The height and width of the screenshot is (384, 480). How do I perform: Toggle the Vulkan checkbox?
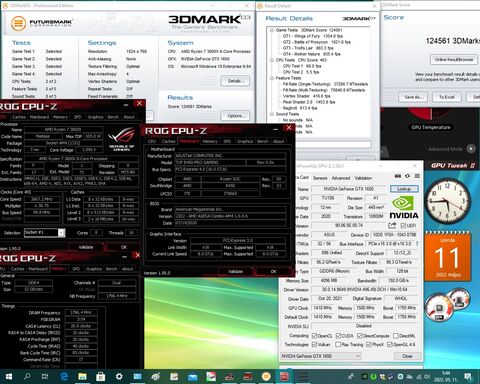point(314,344)
